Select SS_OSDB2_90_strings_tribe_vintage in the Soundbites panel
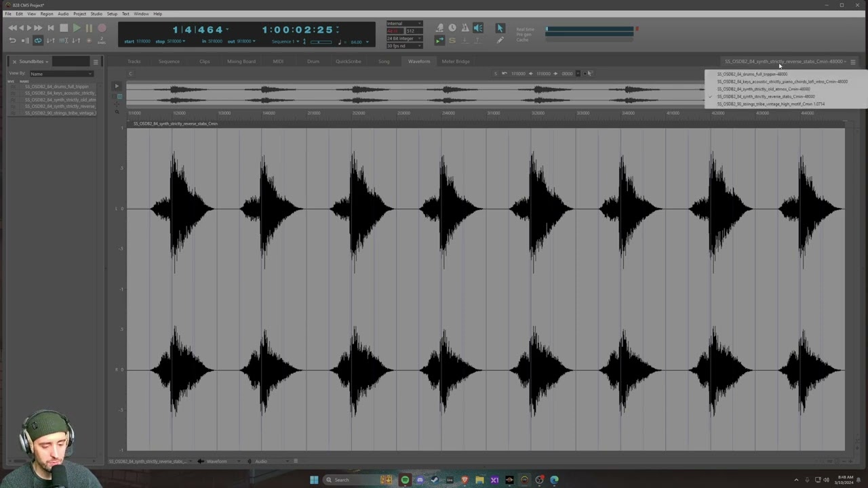Screen dimensions: 868x488 [60, 113]
